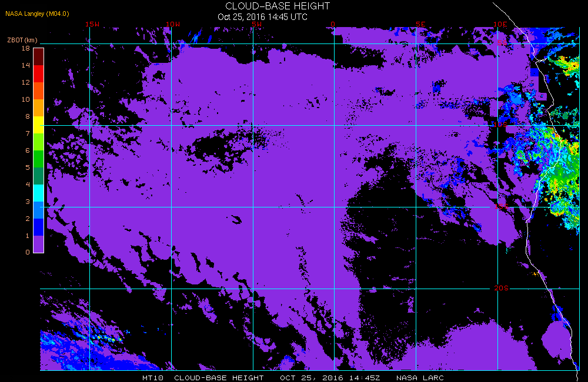
Task: Select the orange-red 10-12 km swatch
Action: (x=39, y=91)
